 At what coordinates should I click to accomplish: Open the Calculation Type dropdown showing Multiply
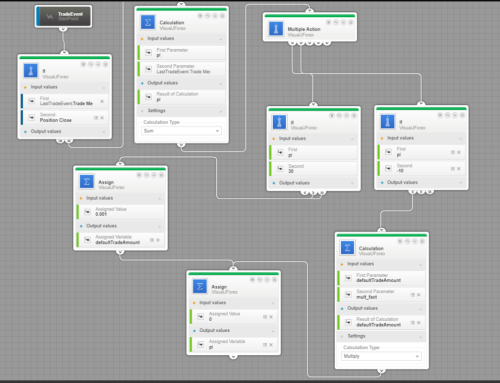click(381, 356)
